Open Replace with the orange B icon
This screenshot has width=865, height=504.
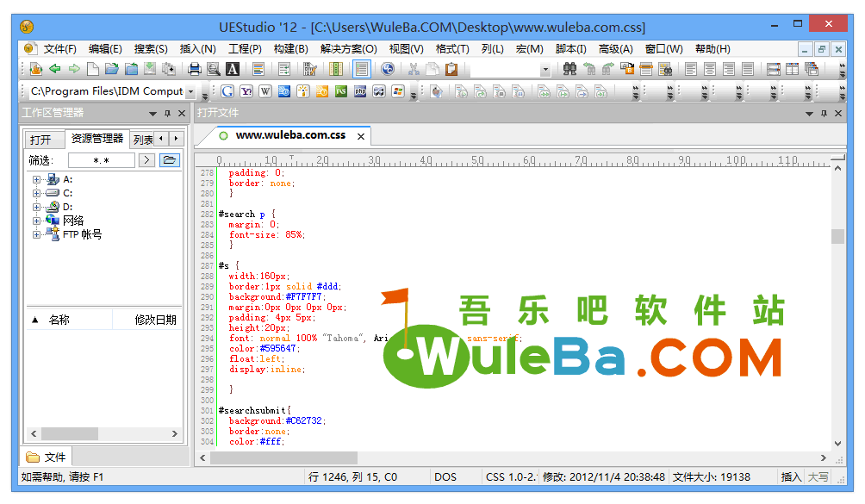627,69
